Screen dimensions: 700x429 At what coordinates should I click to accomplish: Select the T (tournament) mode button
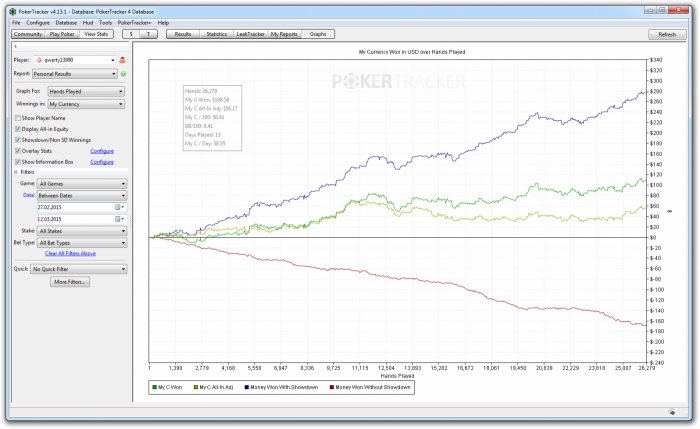pyautogui.click(x=148, y=34)
